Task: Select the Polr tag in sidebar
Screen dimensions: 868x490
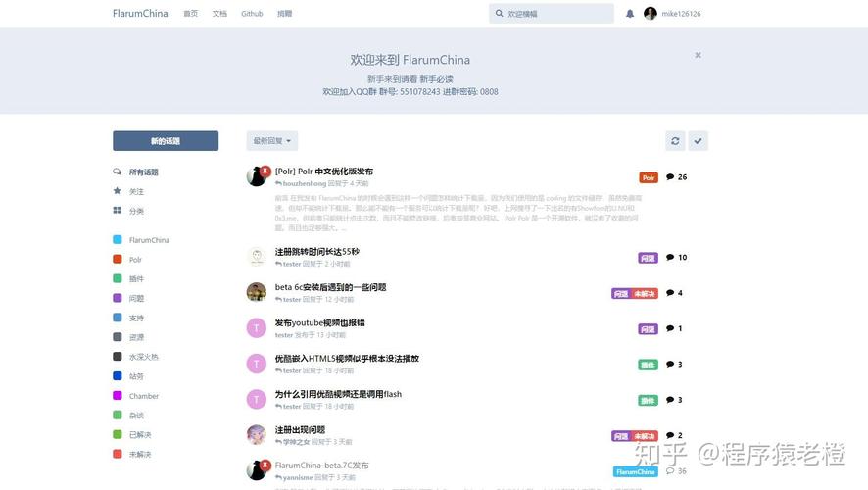Action: pos(135,259)
